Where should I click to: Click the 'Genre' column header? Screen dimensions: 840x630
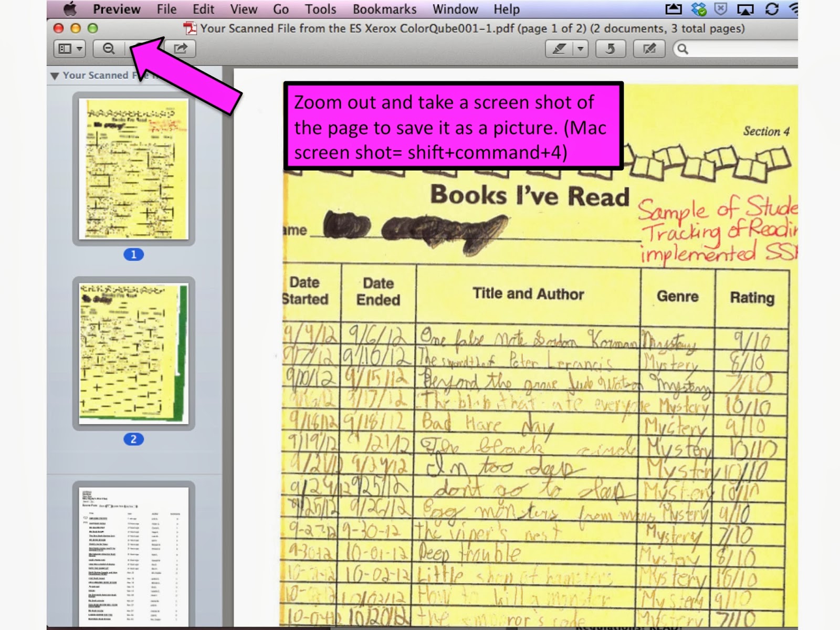[x=678, y=296]
